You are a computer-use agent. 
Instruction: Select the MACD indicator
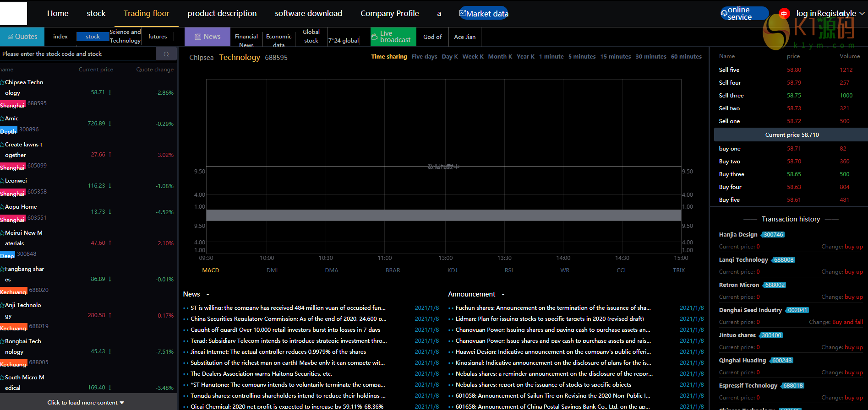[x=211, y=270]
